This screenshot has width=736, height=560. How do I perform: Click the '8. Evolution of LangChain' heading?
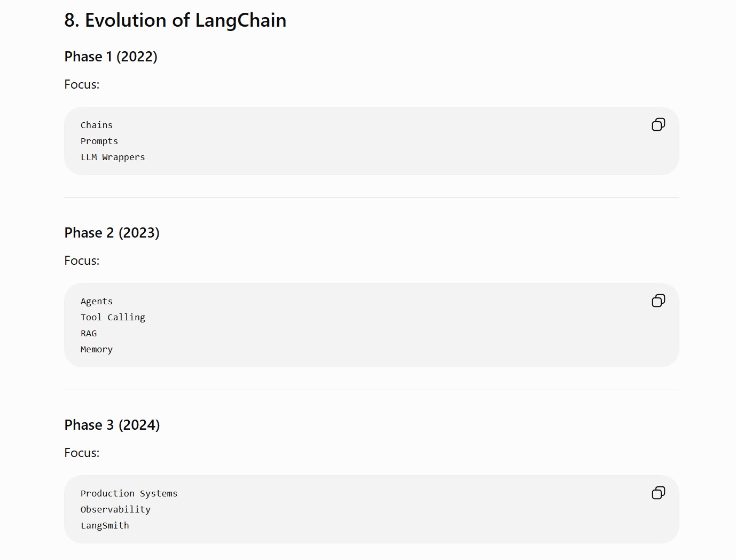click(175, 20)
